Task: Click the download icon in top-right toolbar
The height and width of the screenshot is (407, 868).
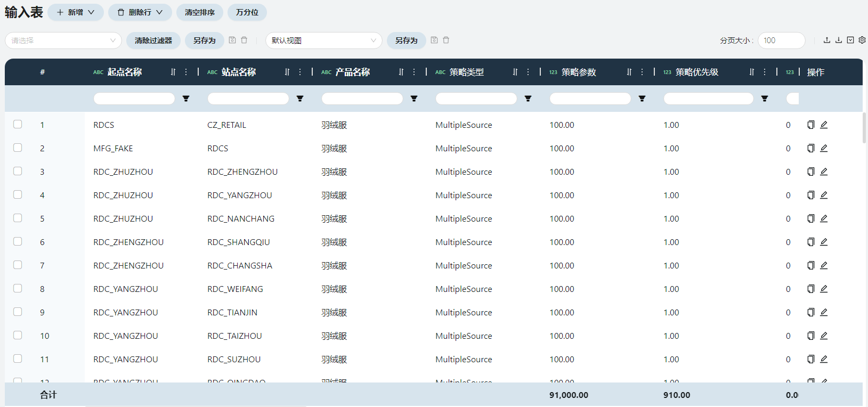Action: 839,40
